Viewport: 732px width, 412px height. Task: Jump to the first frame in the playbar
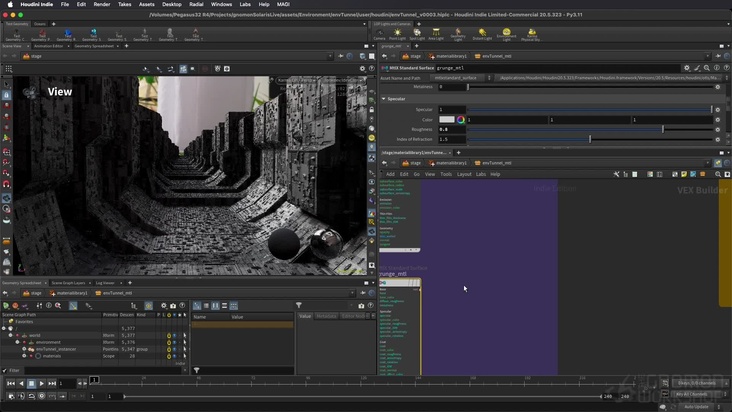coord(11,383)
